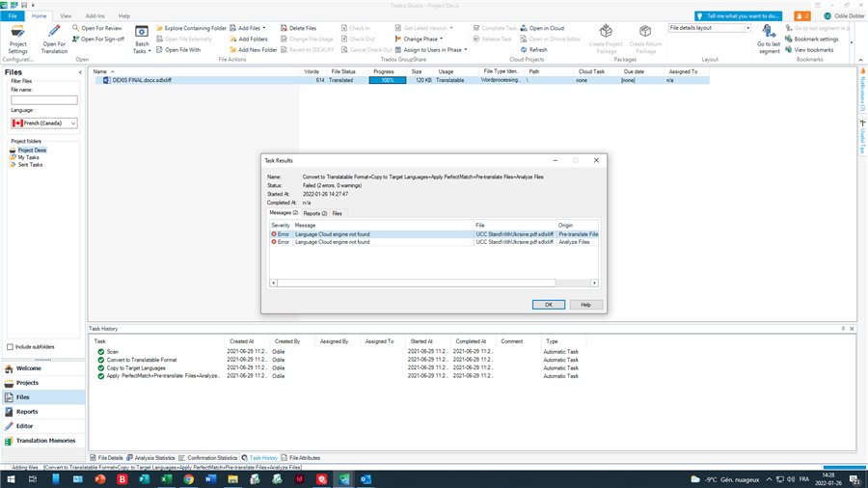The width and height of the screenshot is (868, 488).
Task: Open Excel from the taskbar
Action: coord(166,479)
